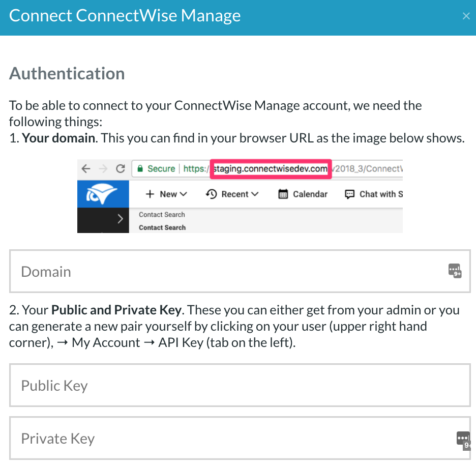The height and width of the screenshot is (465, 476).
Task: Click the browser URL example image
Action: pos(240,196)
